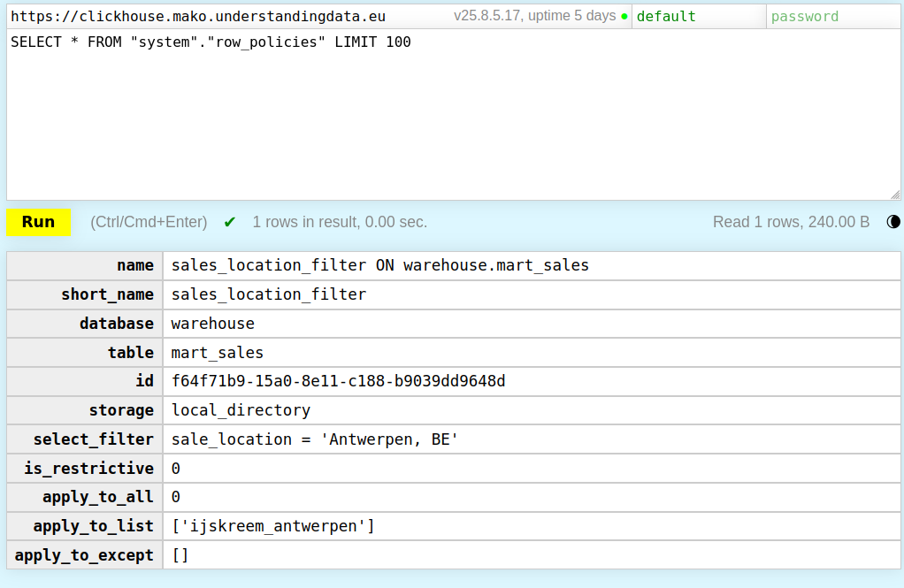Select the policy id UUID value
Screen dimensions: 904x588
coord(339,381)
